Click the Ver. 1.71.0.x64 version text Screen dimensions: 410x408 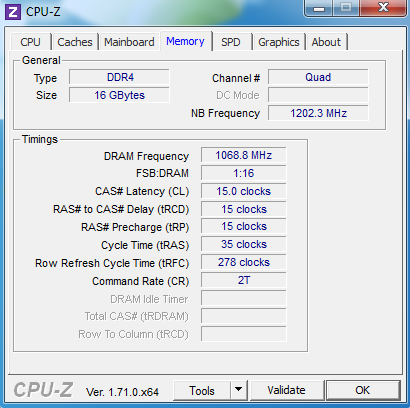point(122,392)
